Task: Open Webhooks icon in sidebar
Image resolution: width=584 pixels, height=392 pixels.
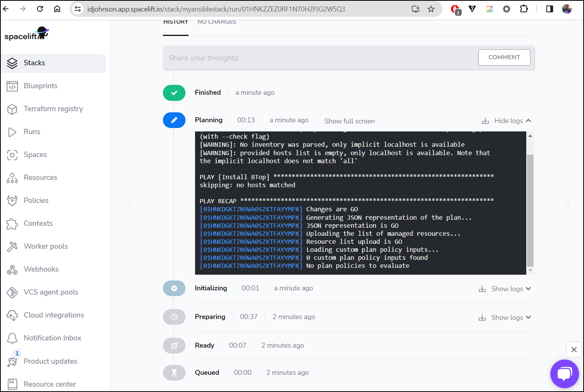Action: [x=12, y=270]
